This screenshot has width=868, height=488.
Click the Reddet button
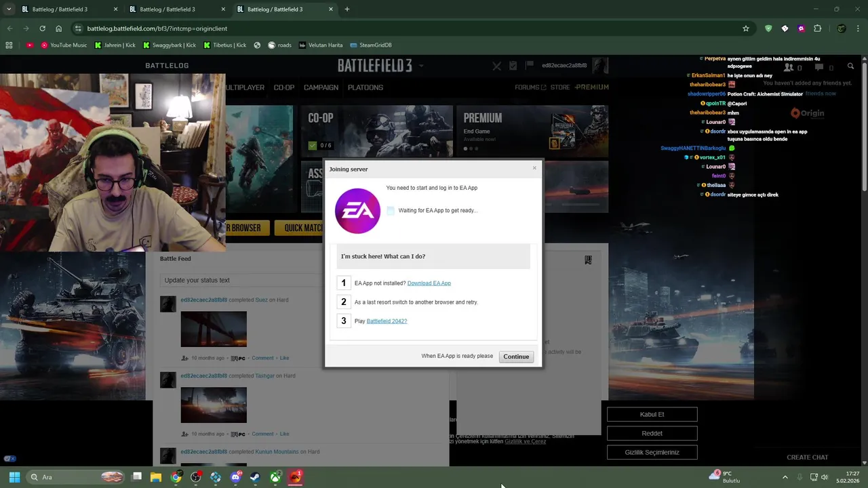click(x=652, y=433)
